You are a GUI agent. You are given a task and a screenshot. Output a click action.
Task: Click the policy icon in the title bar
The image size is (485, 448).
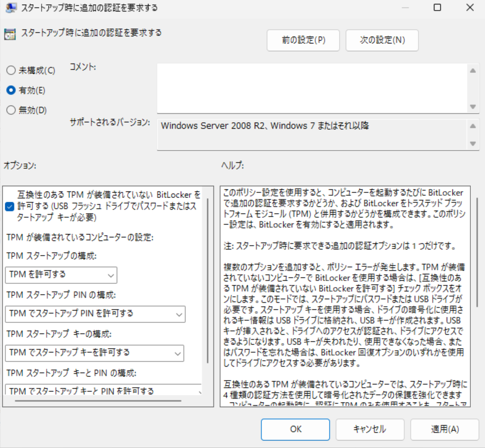tap(9, 8)
